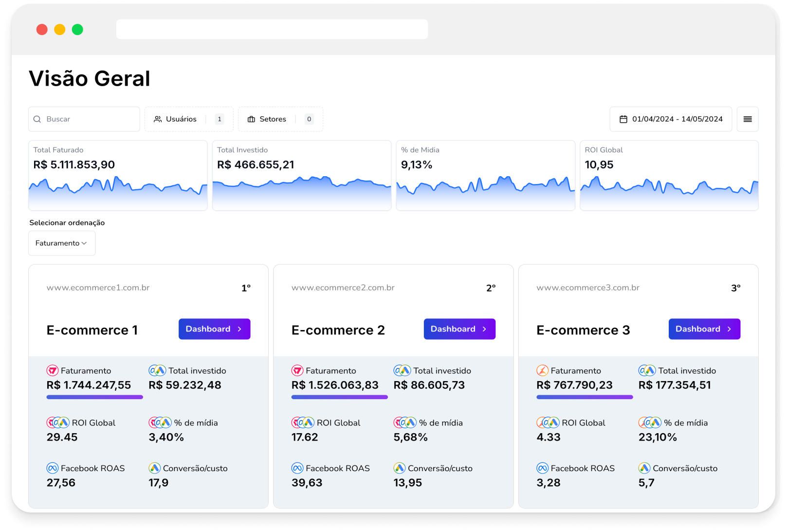The height and width of the screenshot is (532, 787).
Task: Click % de mídia icons in E-commerce 2
Action: (405, 422)
